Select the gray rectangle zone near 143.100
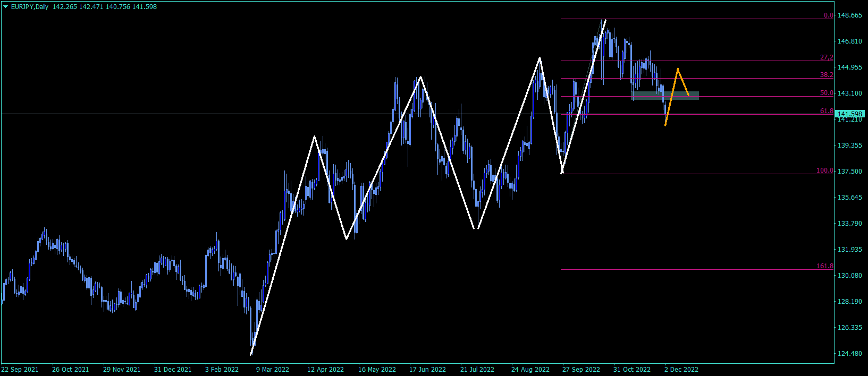 [665, 96]
